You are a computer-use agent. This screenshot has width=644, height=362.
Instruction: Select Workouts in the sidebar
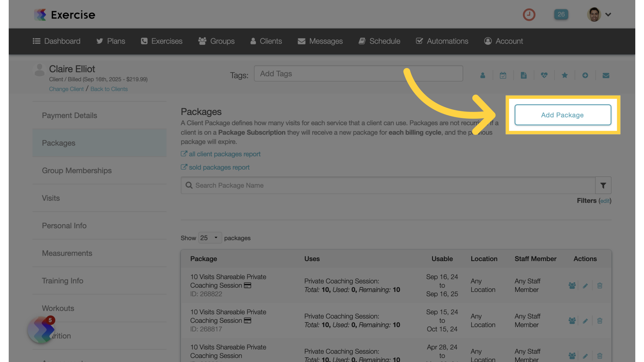click(x=99, y=308)
